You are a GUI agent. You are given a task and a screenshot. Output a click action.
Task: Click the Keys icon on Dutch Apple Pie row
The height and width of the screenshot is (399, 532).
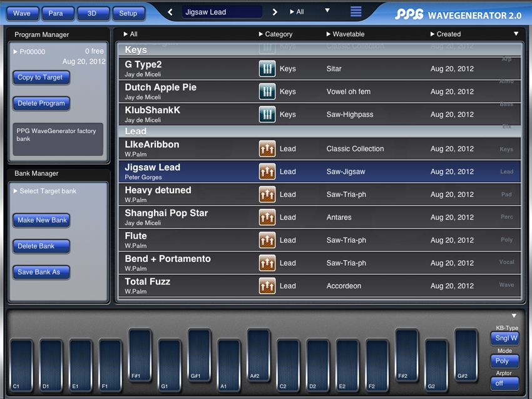267,91
